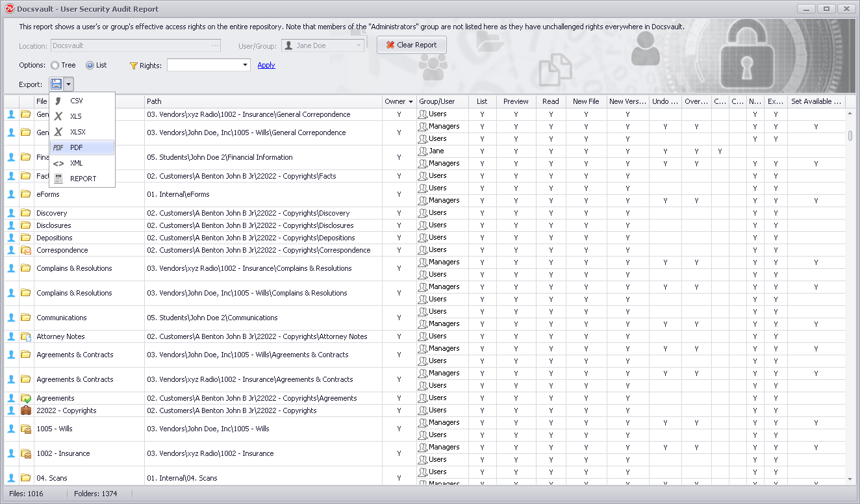Click the vertical scrollbar thumb
860x504 pixels.
[x=852, y=136]
